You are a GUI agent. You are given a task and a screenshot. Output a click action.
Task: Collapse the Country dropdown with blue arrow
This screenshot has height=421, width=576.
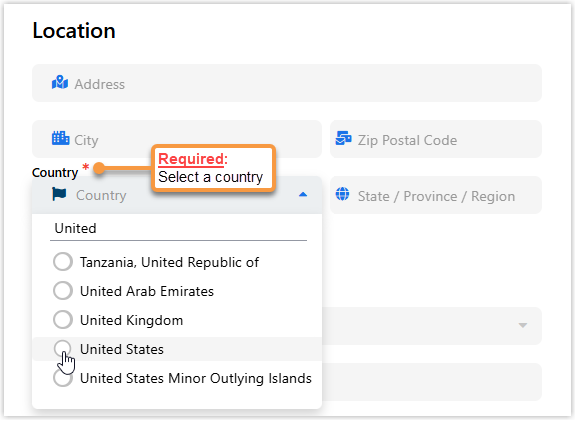click(x=303, y=194)
